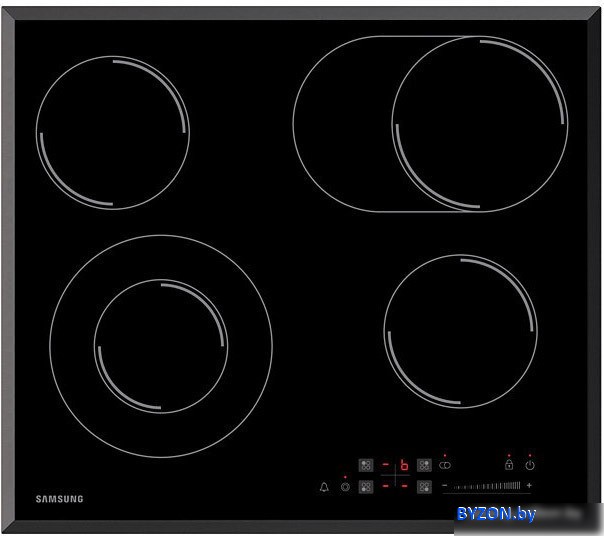Tap the child lock padlock icon

508,465
